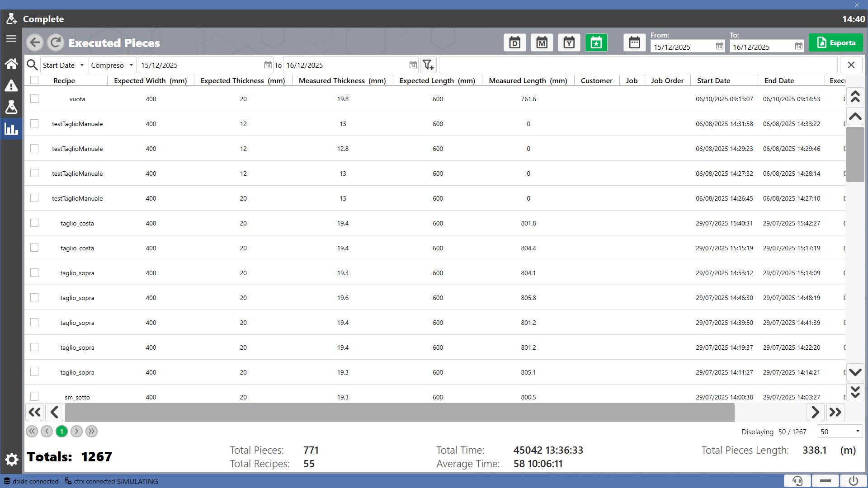868x488 pixels.
Task: Open the alarms warning triangle icon
Action: point(11,86)
